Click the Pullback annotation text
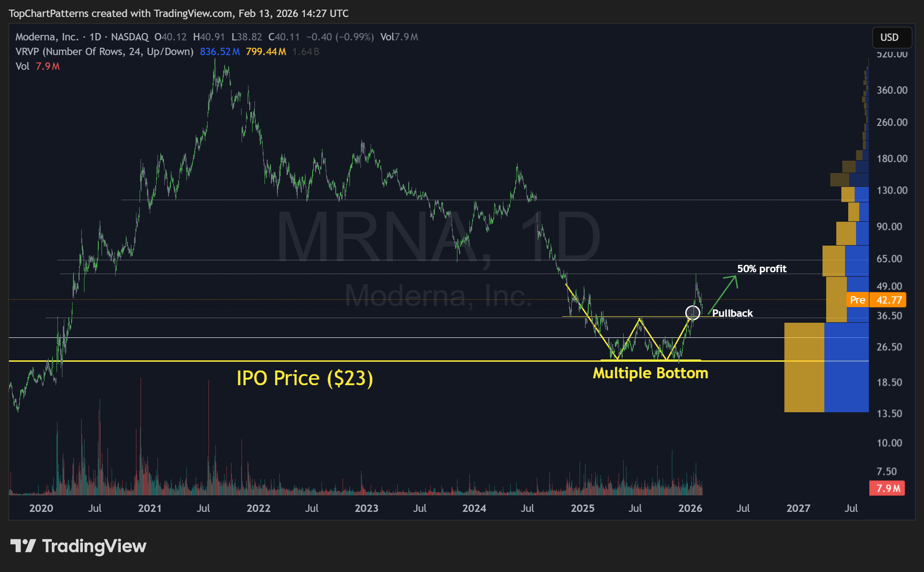The image size is (924, 572). tap(732, 313)
